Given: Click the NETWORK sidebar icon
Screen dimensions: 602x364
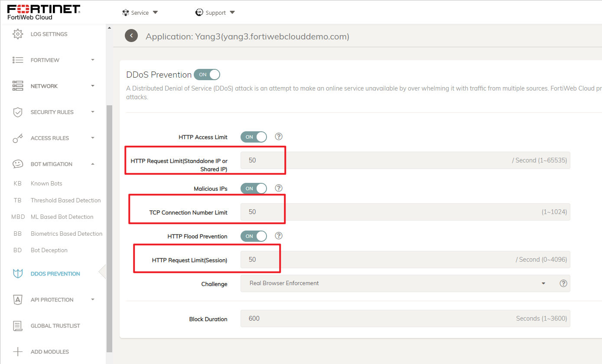Looking at the screenshot, I should [17, 86].
